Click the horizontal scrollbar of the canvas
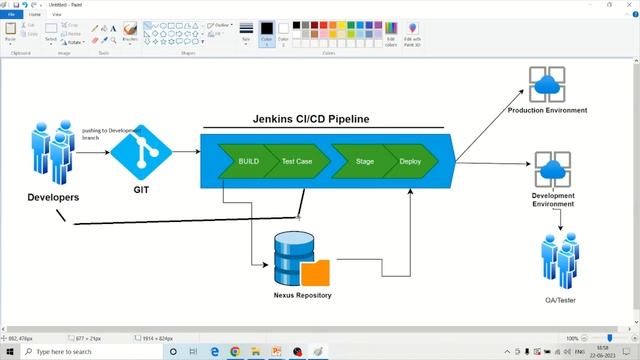The width and height of the screenshot is (640, 360). coord(312,329)
